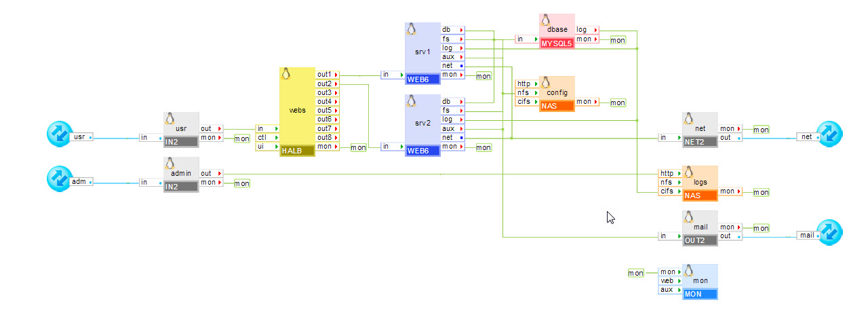Click the db terminal on srv1
The height and width of the screenshot is (317, 868).
click(x=453, y=30)
